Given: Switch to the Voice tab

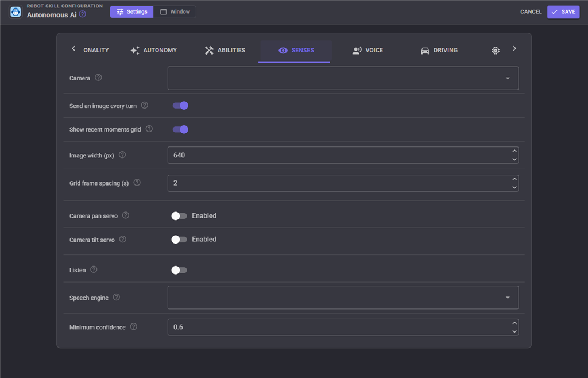Looking at the screenshot, I should point(367,50).
